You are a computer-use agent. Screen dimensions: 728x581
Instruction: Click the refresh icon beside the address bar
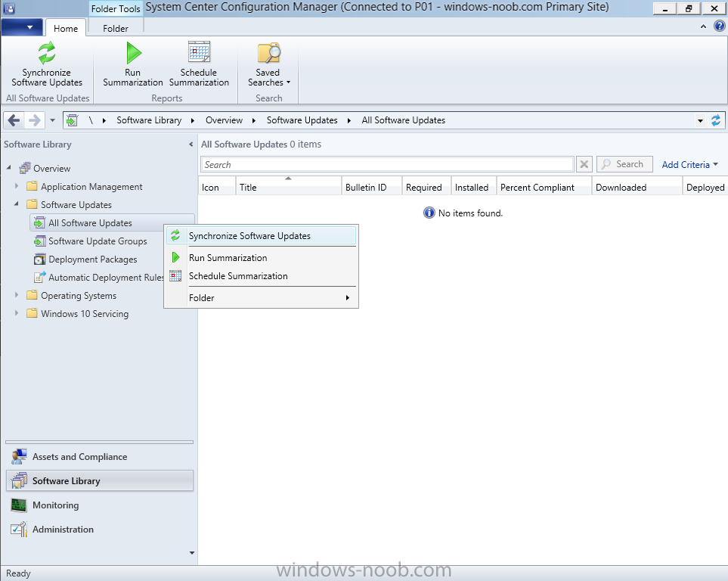716,120
